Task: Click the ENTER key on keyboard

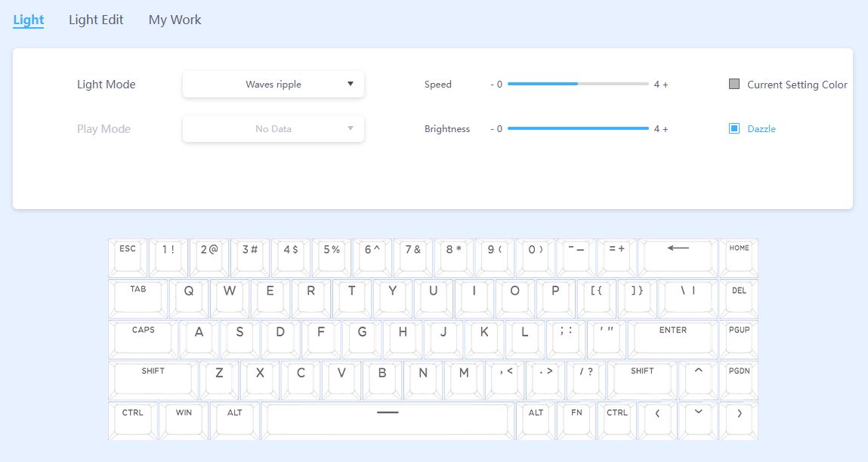Action: pos(672,338)
